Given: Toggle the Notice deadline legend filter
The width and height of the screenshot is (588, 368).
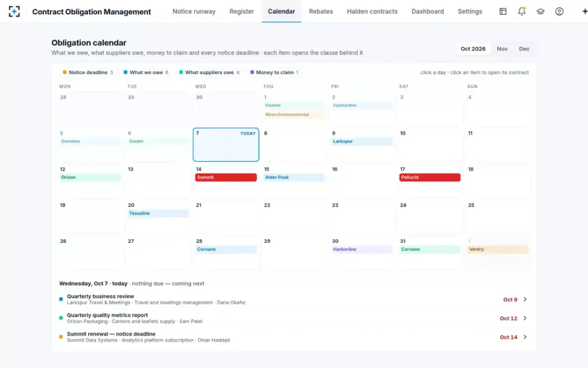Looking at the screenshot, I should (x=88, y=73).
